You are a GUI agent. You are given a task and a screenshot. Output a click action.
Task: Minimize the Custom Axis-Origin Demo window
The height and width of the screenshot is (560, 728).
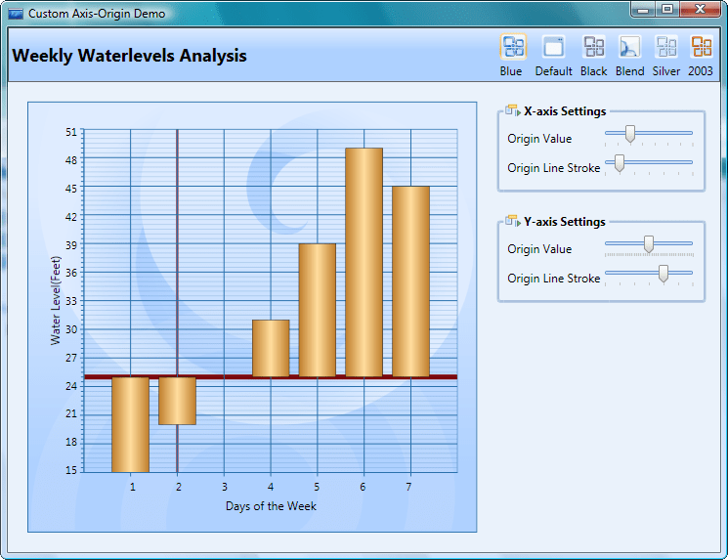pyautogui.click(x=643, y=10)
